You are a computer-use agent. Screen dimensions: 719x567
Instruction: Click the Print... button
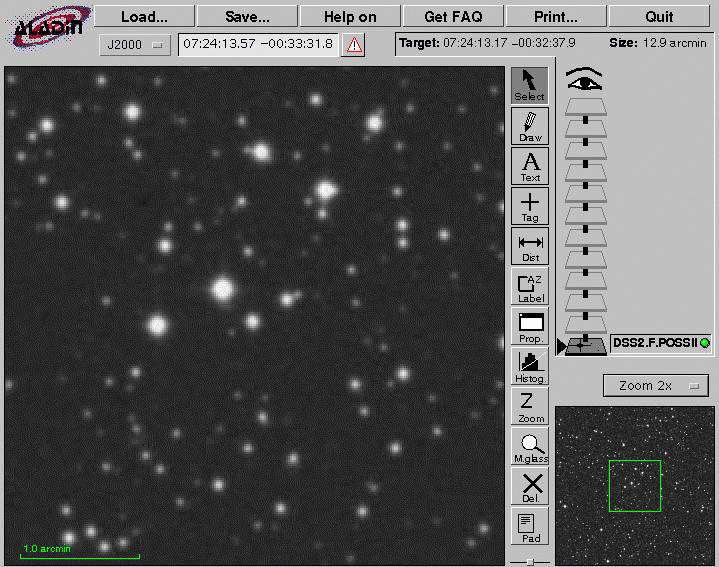pos(556,17)
